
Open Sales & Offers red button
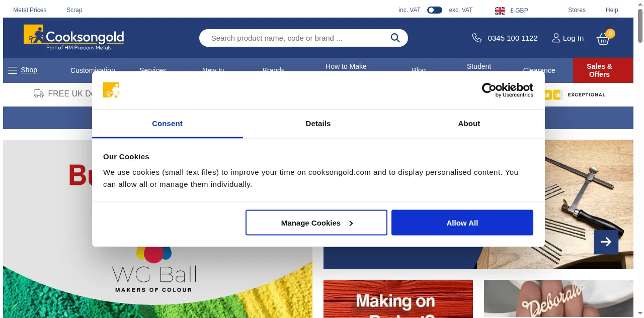click(x=603, y=70)
